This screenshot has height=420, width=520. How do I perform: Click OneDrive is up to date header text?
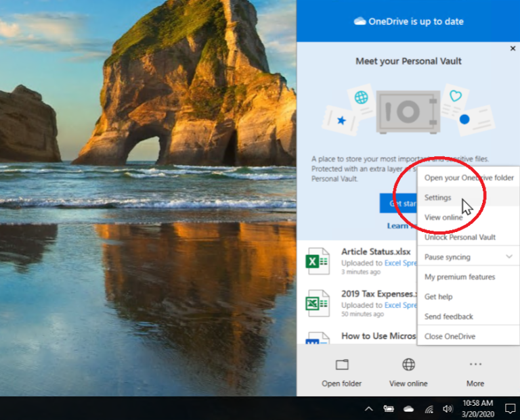pyautogui.click(x=416, y=22)
